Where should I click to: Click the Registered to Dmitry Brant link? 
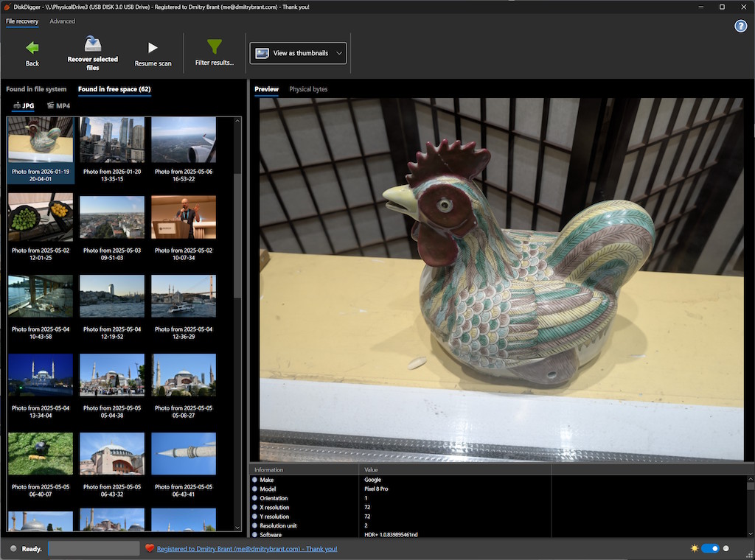[247, 549]
